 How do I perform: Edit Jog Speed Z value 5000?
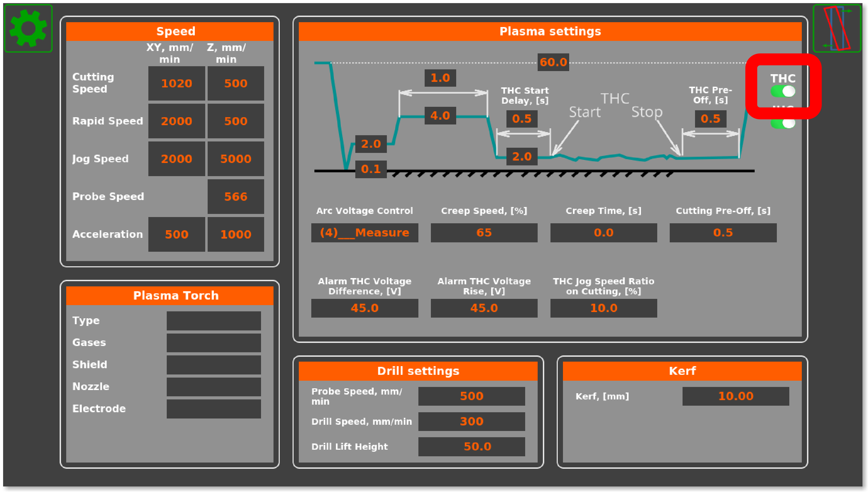click(236, 159)
